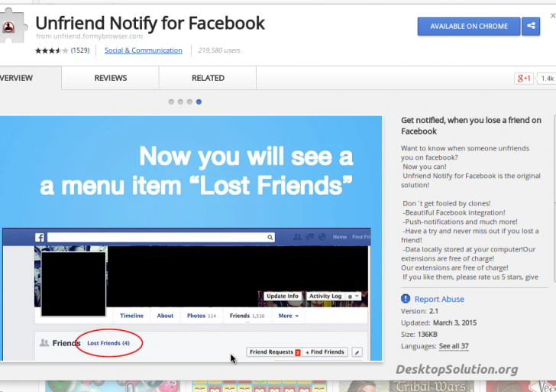Click the Facebook logo in the screenshot
This screenshot has width=556, height=392.
tap(40, 237)
